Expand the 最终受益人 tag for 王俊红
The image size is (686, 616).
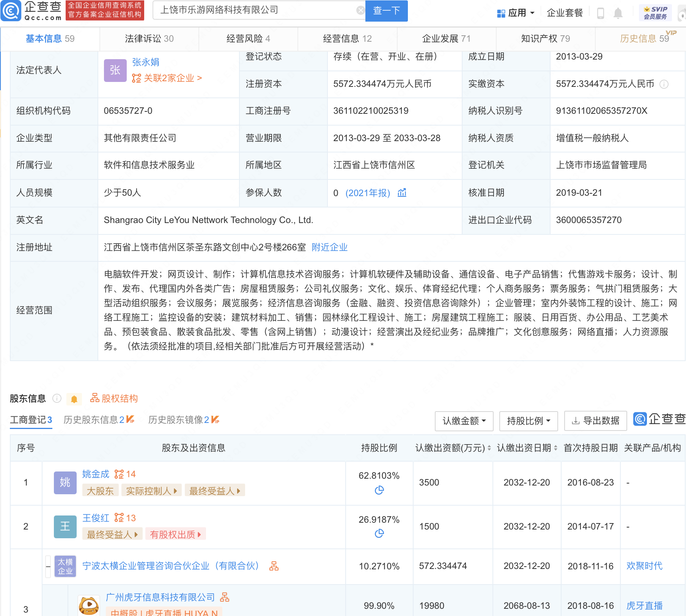click(x=112, y=534)
